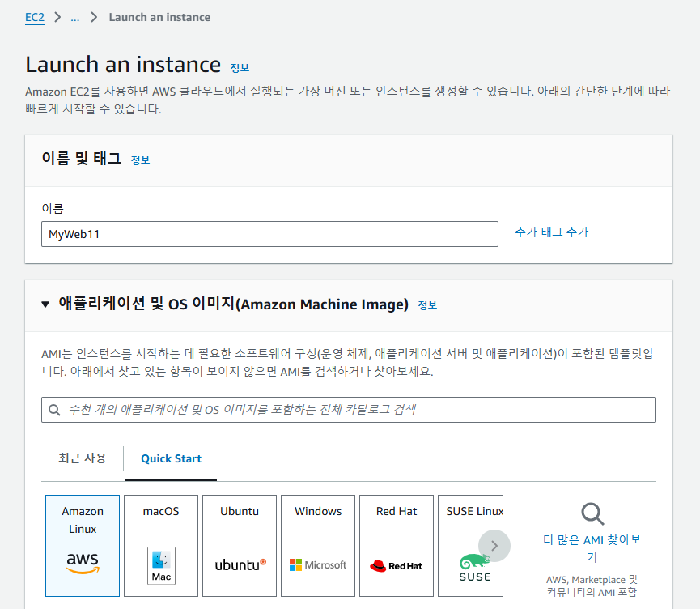Select the Ubuntu AMI tile
700x609 pixels.
click(x=240, y=546)
